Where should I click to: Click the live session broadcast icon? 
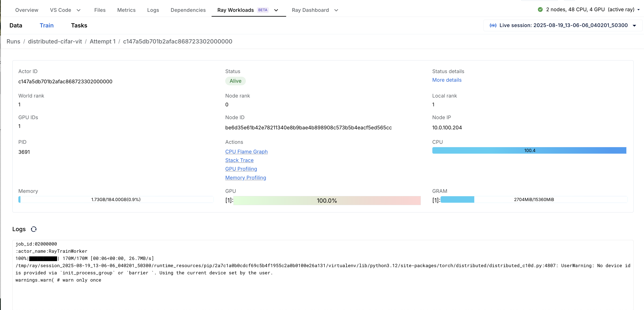click(x=493, y=25)
